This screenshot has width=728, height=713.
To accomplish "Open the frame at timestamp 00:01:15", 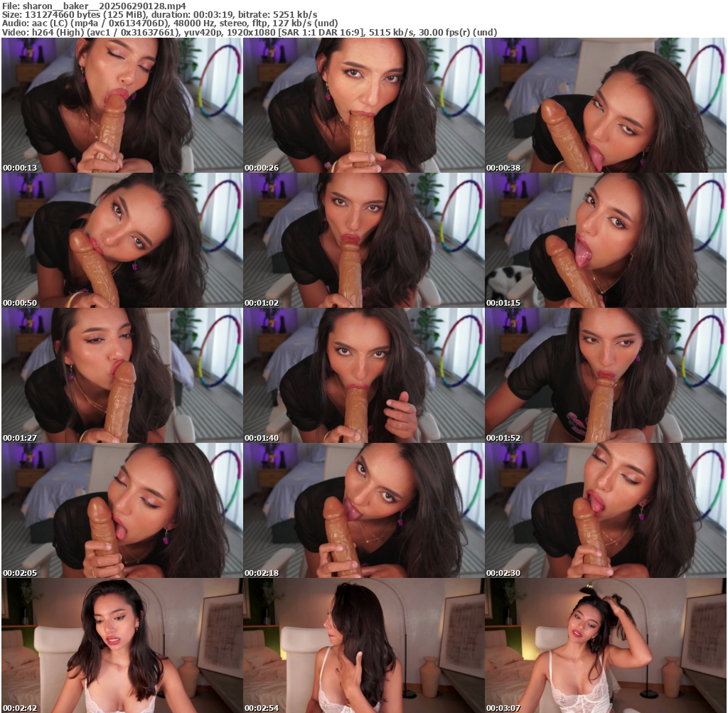I will click(606, 240).
